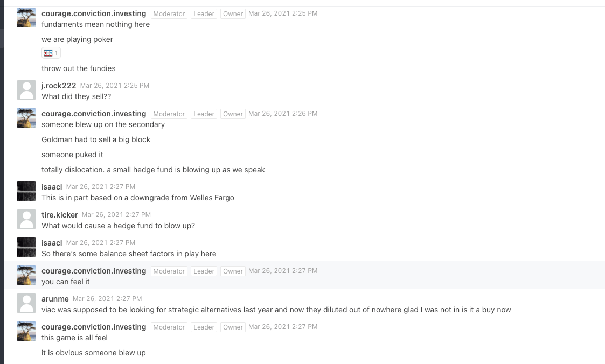Click the Moderator badge on the first message
The height and width of the screenshot is (364, 605).
tap(169, 14)
